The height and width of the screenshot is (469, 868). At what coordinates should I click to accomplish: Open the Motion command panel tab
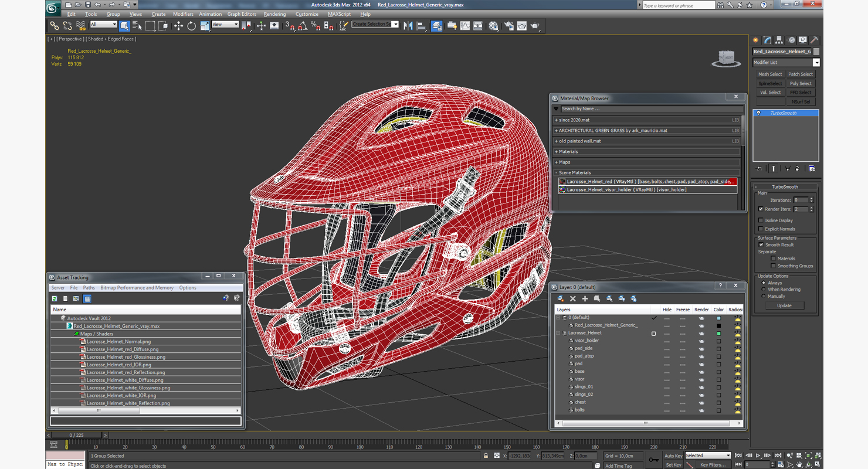tap(791, 40)
